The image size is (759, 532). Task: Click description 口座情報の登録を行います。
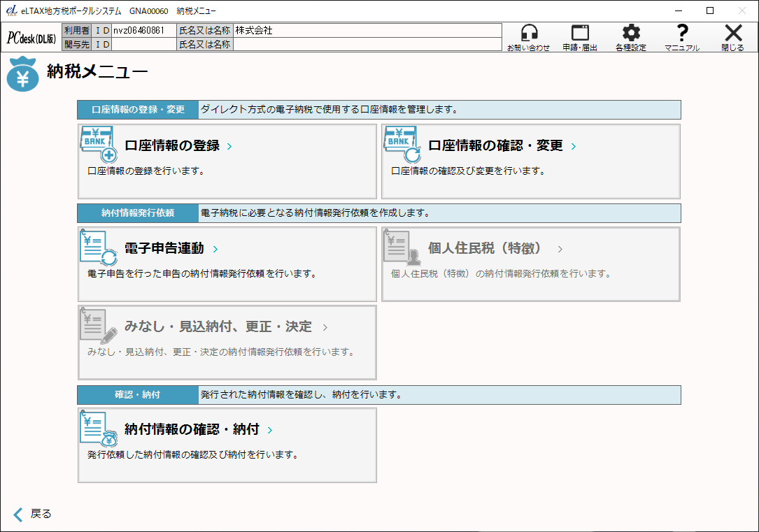146,171
